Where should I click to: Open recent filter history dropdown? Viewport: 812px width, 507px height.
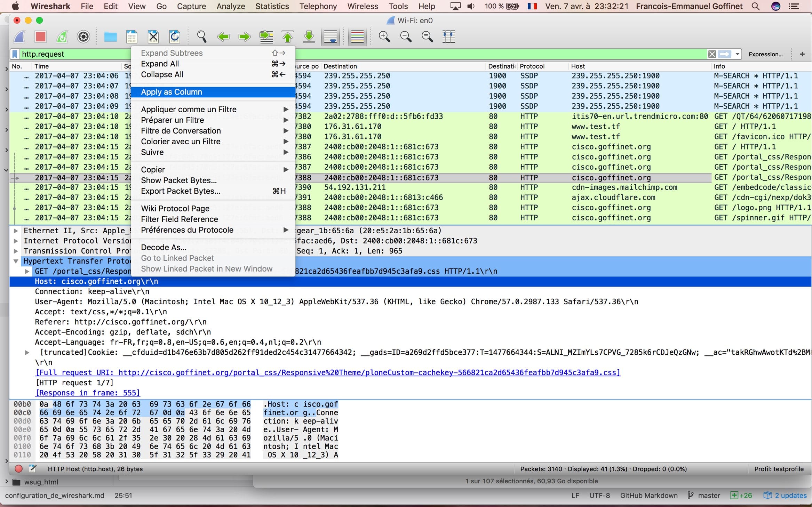click(737, 54)
